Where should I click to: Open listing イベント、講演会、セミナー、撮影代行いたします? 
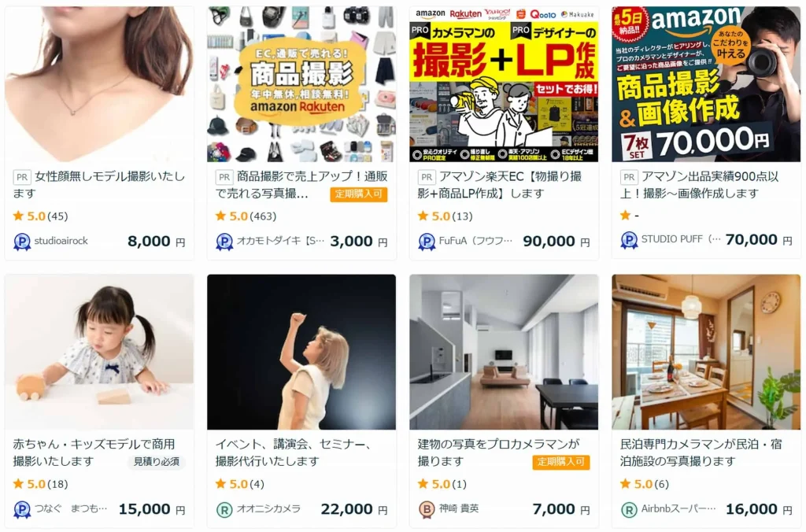click(294, 453)
